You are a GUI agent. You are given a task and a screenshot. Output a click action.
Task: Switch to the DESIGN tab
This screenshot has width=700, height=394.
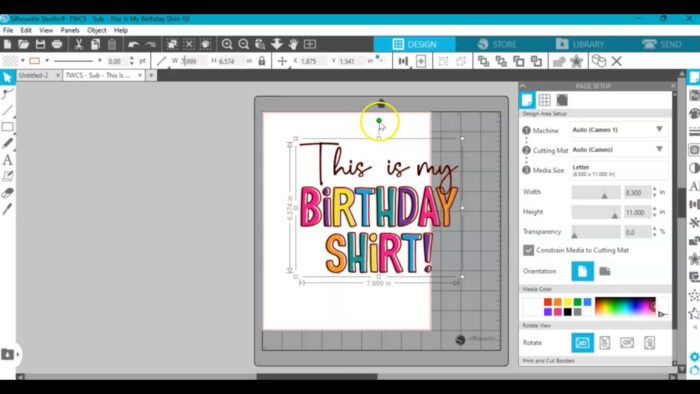[415, 44]
